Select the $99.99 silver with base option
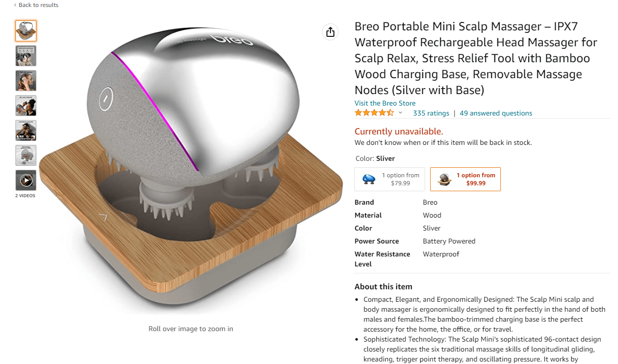Image resolution: width=618 pixels, height=364 pixels. (465, 179)
